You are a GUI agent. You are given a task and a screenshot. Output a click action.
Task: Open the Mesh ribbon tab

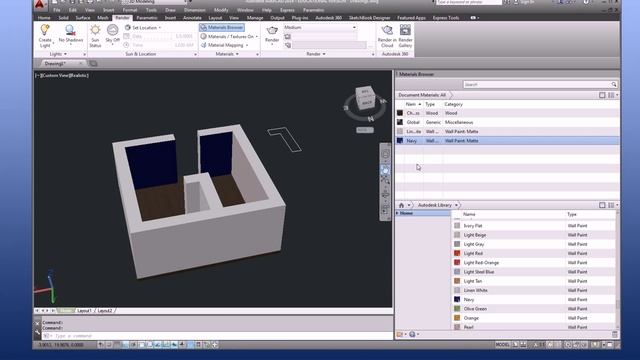pos(102,18)
